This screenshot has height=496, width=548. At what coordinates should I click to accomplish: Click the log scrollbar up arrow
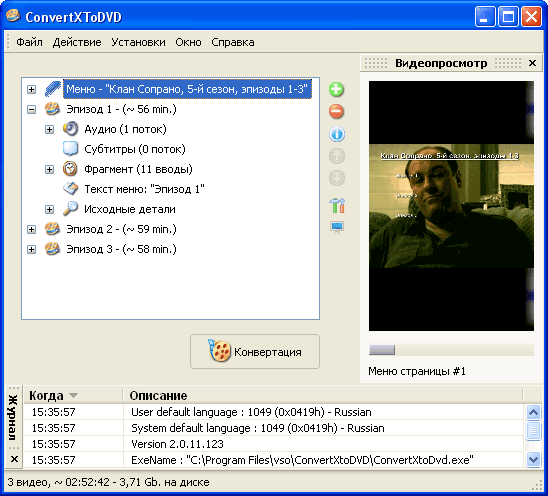(x=533, y=412)
